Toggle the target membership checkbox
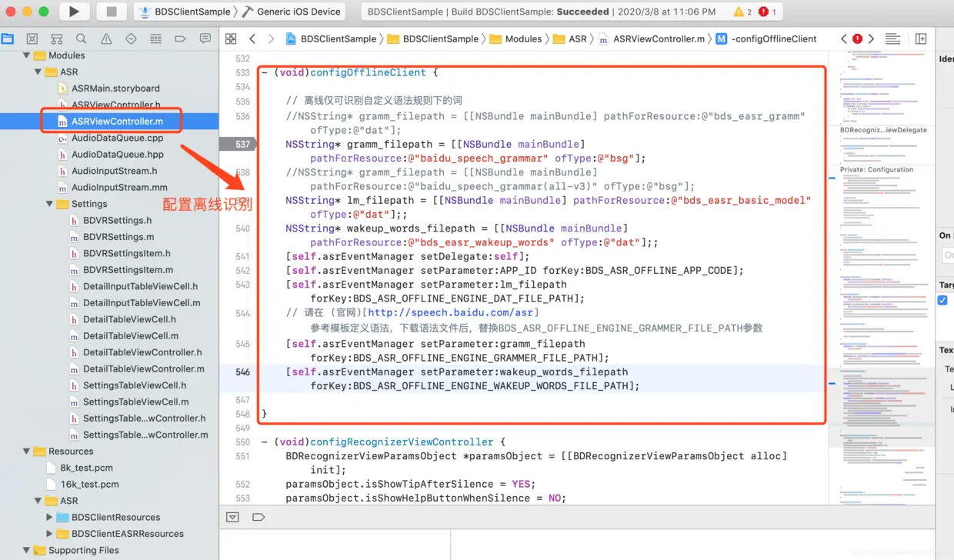Screen dimensions: 954x560 tap(942, 300)
